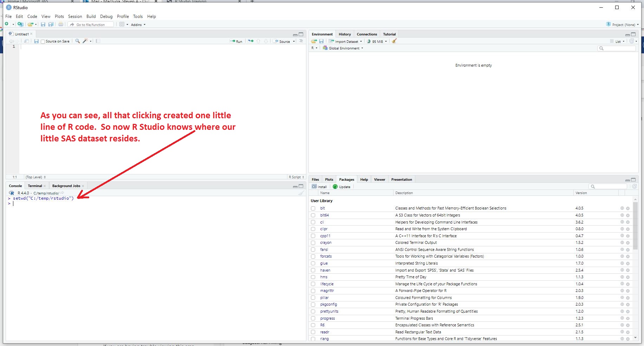This screenshot has width=644, height=346.
Task: Click the broom icon to clear Environment
Action: pos(394,41)
